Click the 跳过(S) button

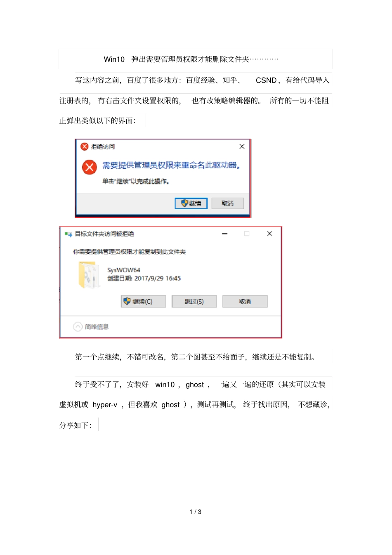[194, 302]
